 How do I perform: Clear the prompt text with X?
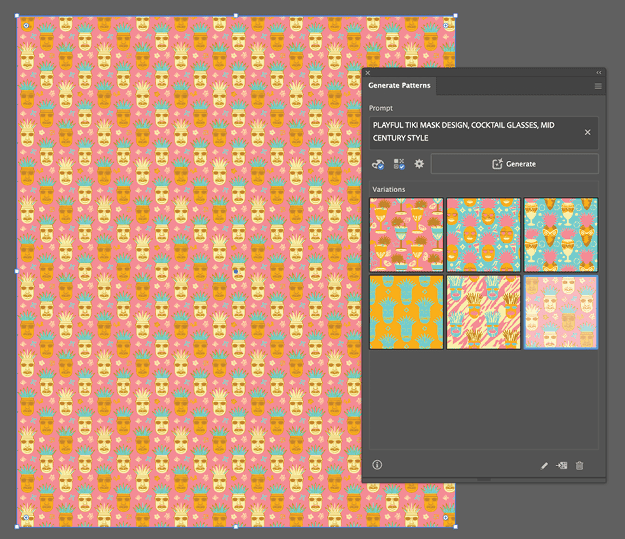coord(587,132)
